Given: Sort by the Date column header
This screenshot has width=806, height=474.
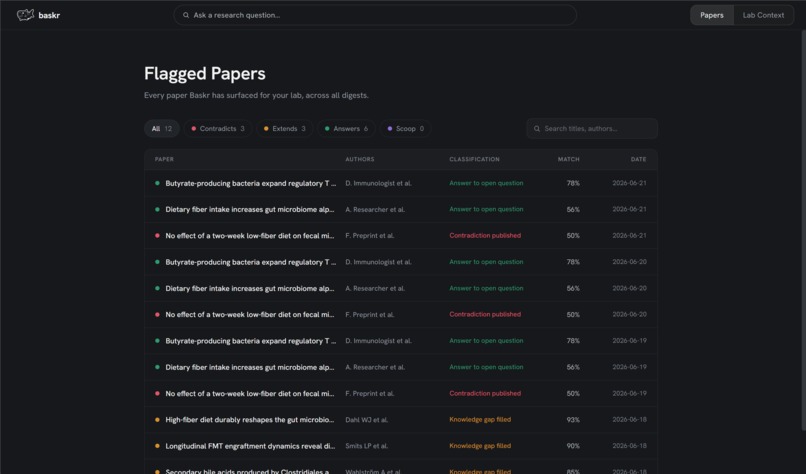Looking at the screenshot, I should (638, 159).
